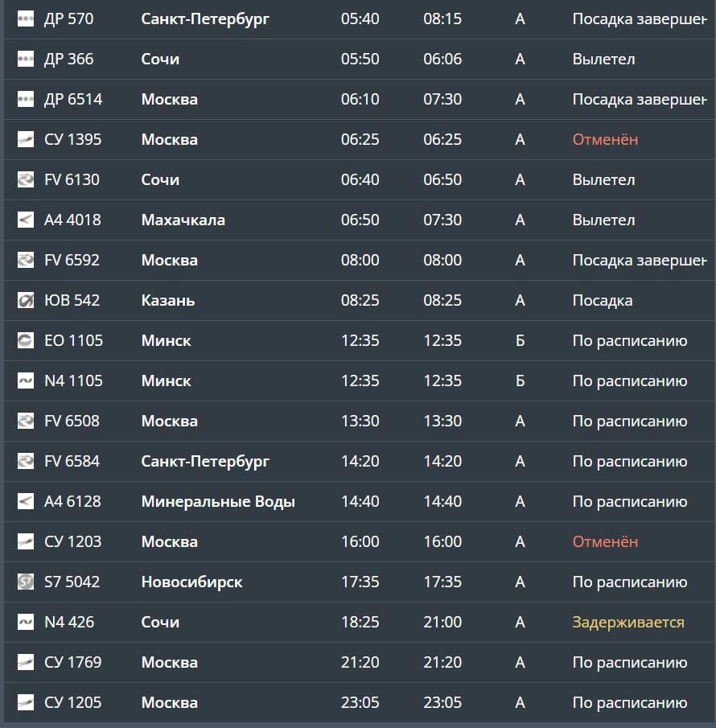The image size is (716, 728).
Task: Click the 21:00 actual time for Сочи
Action: point(442,622)
